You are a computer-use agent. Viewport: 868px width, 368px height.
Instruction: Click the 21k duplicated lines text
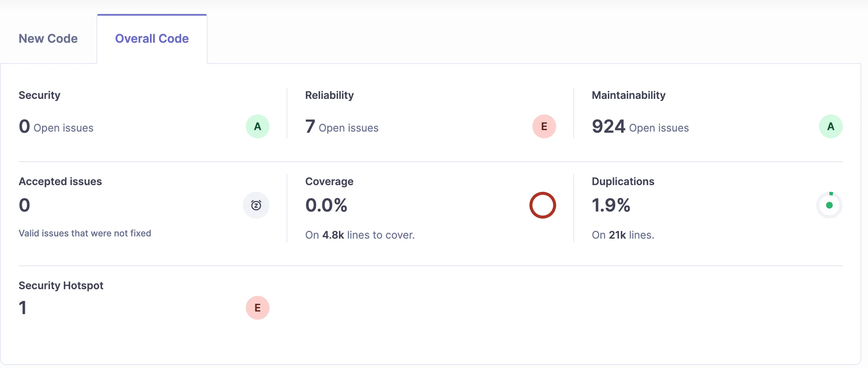point(623,235)
